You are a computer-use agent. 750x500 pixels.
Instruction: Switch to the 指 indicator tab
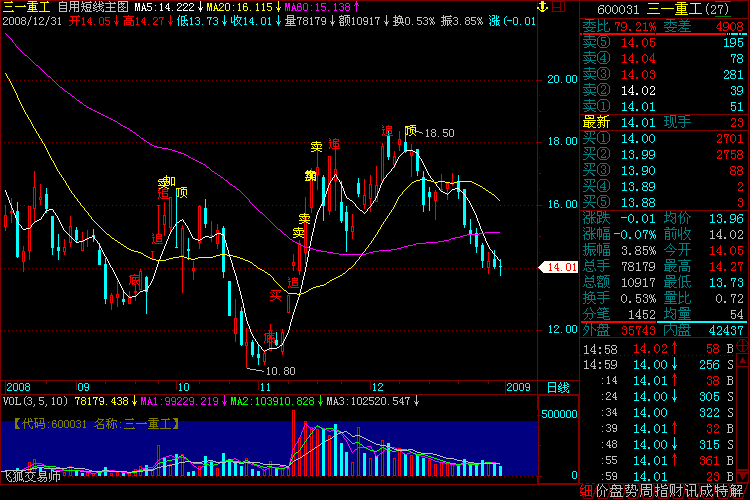pos(661,491)
